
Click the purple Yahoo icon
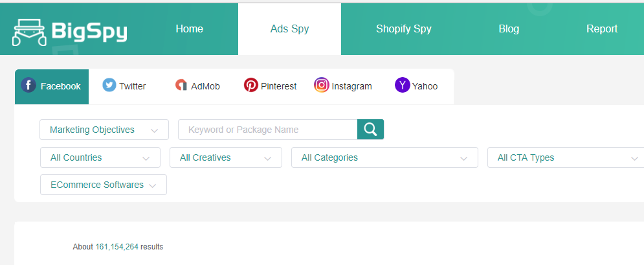[403, 85]
